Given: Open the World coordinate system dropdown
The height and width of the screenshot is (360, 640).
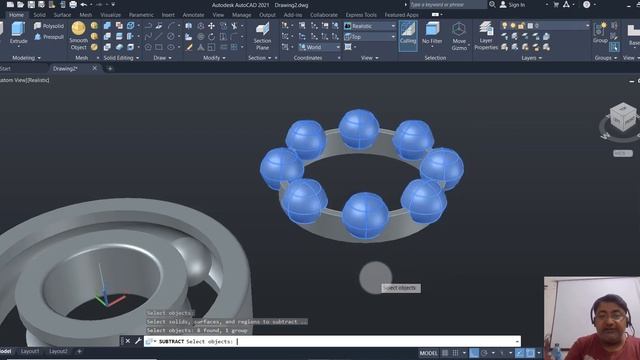Looking at the screenshot, I should (x=319, y=47).
